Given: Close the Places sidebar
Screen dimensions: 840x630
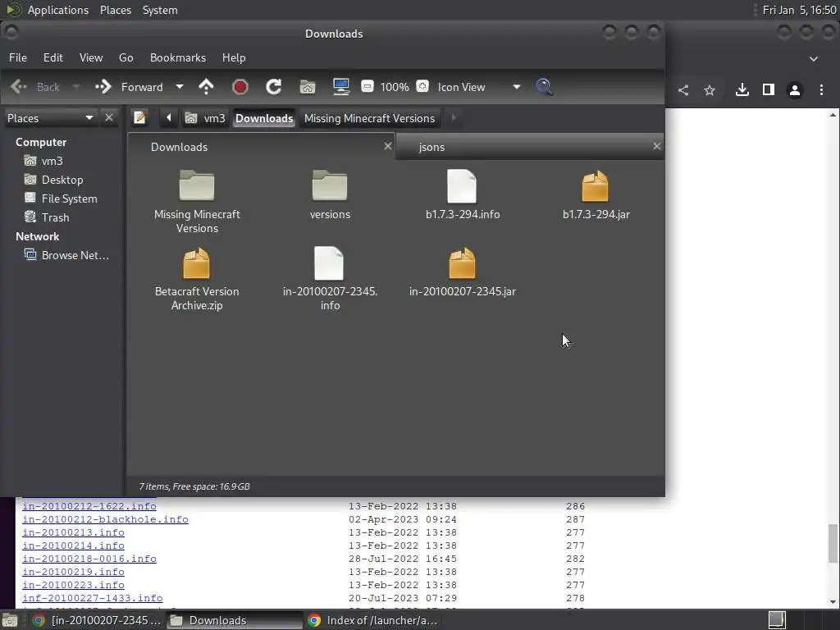Looking at the screenshot, I should (x=109, y=117).
